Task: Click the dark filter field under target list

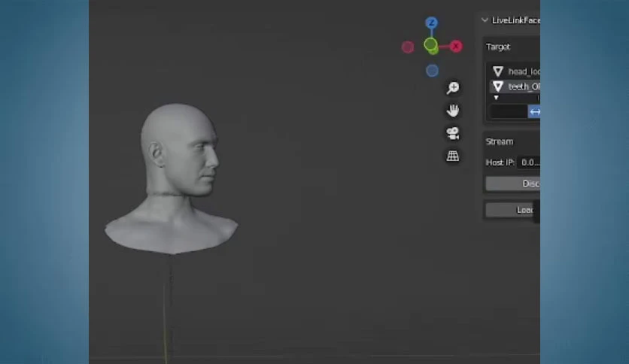Action: click(509, 111)
